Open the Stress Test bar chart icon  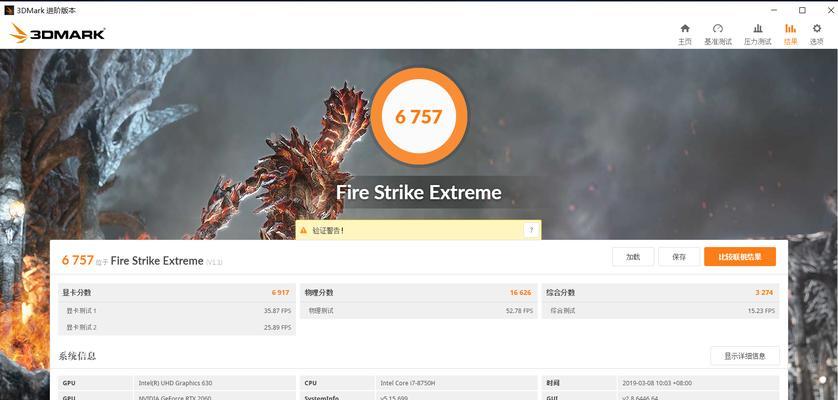tap(758, 29)
